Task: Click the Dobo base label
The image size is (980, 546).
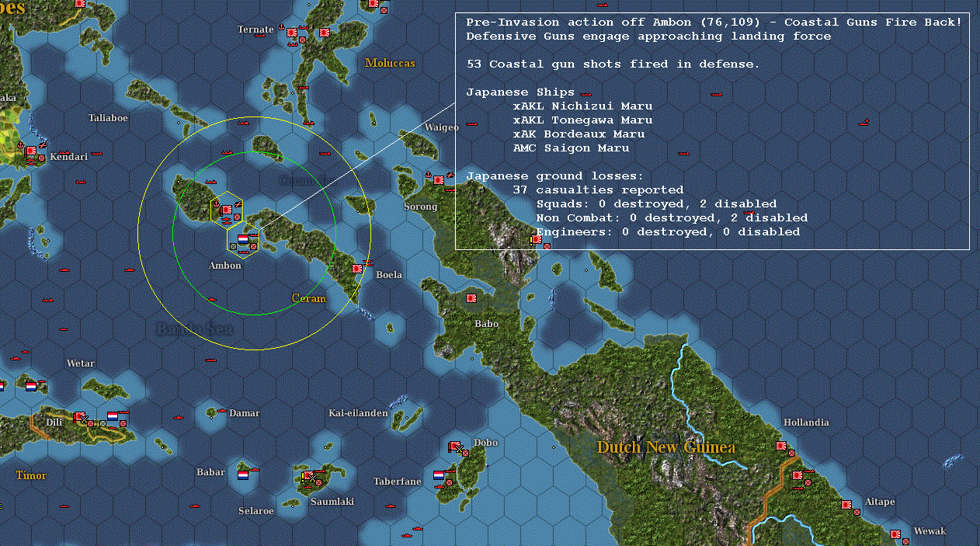Action: point(485,443)
